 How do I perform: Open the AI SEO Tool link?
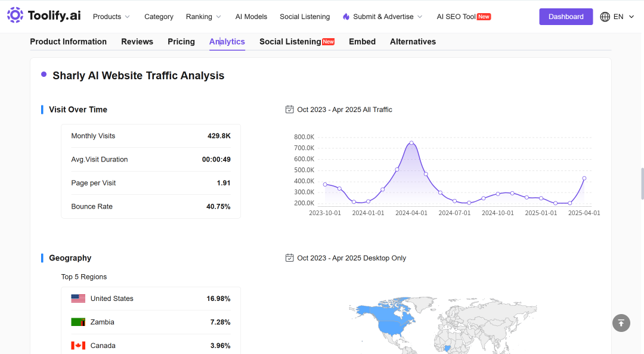456,17
